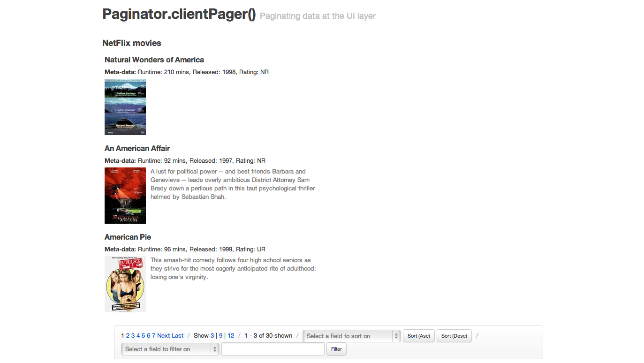Screen dimensions: 644x363
Task: Navigate to page 5
Action: [144, 336]
